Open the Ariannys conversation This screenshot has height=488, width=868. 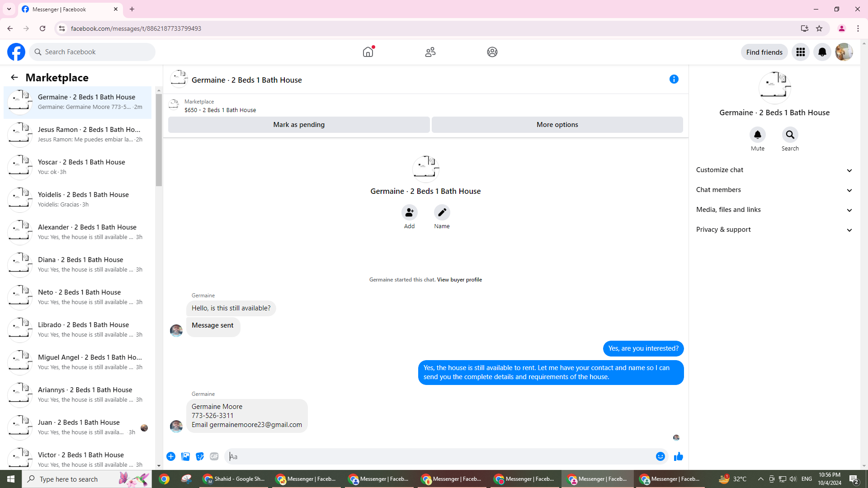78,394
